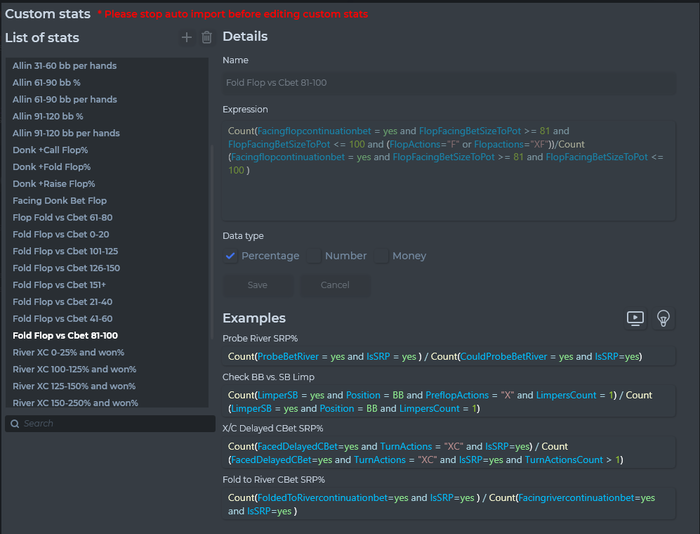This screenshot has height=534, width=700.
Task: Click the lightbulb hints icon
Action: [662, 318]
